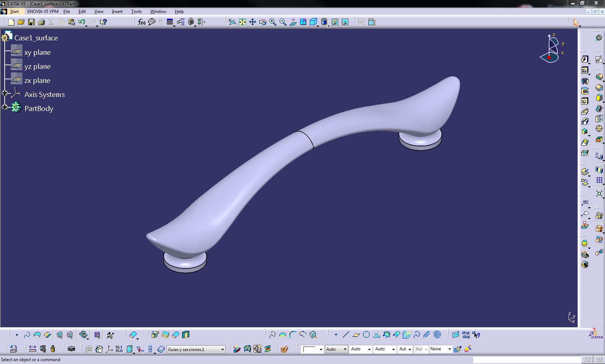Open the ENOVIA V5 VPM menu
The image size is (605, 364).
point(43,12)
